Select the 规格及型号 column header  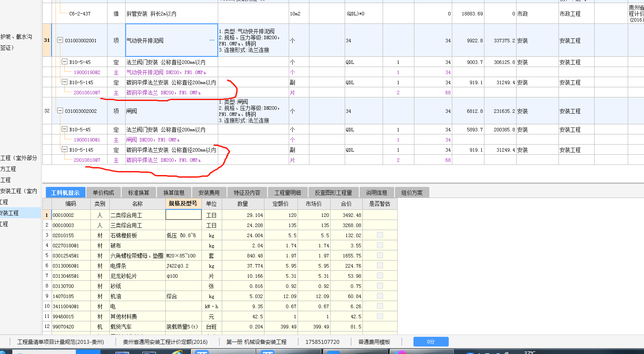183,204
